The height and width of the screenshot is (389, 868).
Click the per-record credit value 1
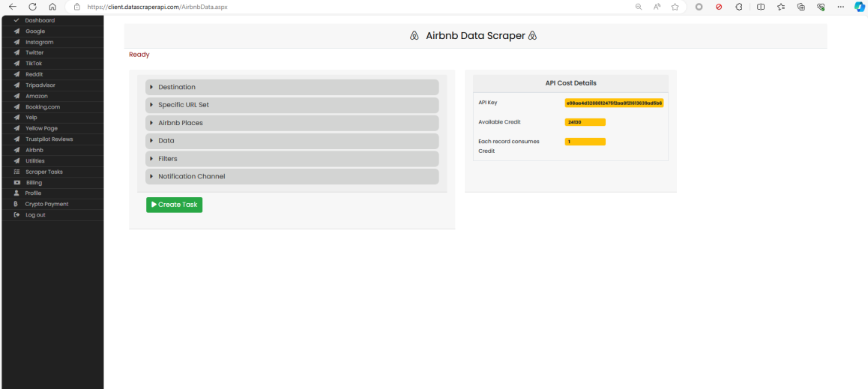[585, 142]
